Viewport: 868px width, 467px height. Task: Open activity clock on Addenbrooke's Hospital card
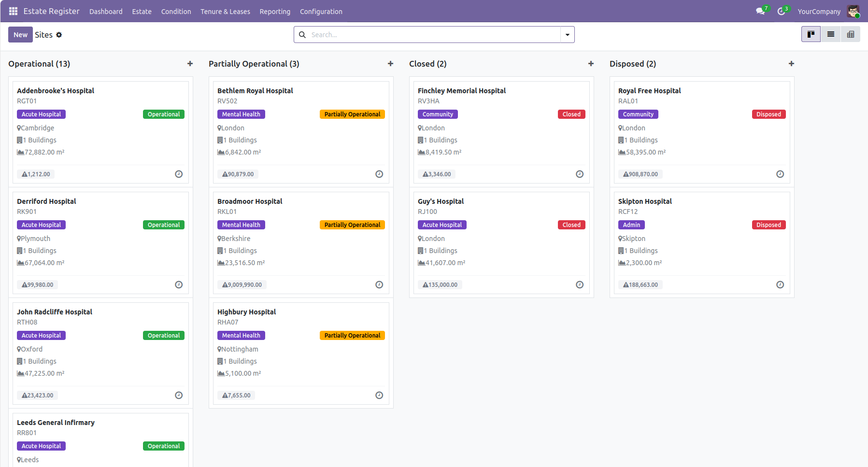coord(179,174)
